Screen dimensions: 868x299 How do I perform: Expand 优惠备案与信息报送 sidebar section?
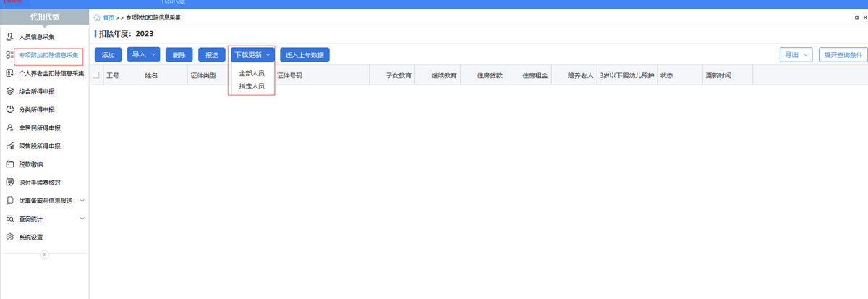tap(82, 201)
